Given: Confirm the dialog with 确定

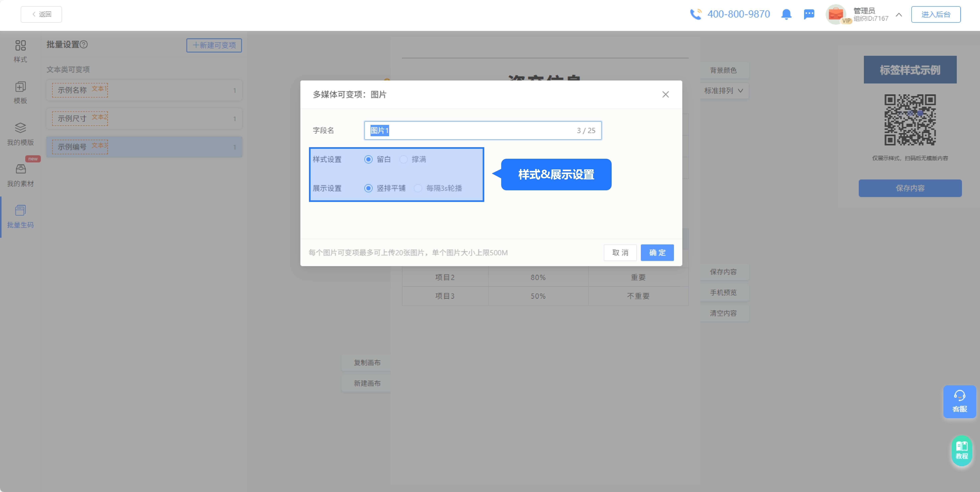Looking at the screenshot, I should click(657, 252).
